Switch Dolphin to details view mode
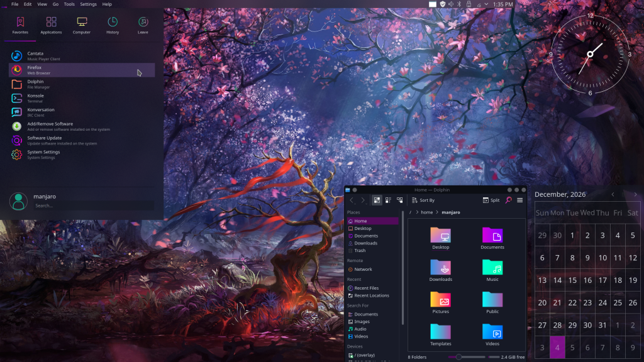The width and height of the screenshot is (644, 362). (x=400, y=200)
